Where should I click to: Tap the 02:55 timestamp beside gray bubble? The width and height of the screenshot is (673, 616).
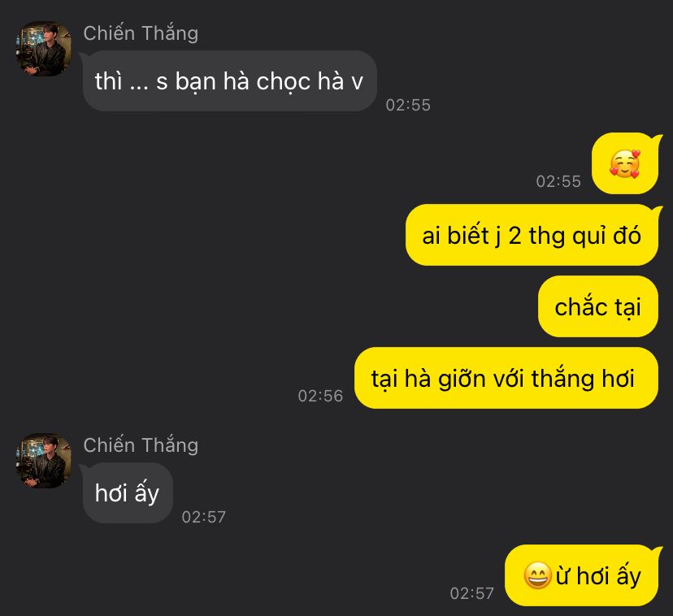click(x=408, y=105)
